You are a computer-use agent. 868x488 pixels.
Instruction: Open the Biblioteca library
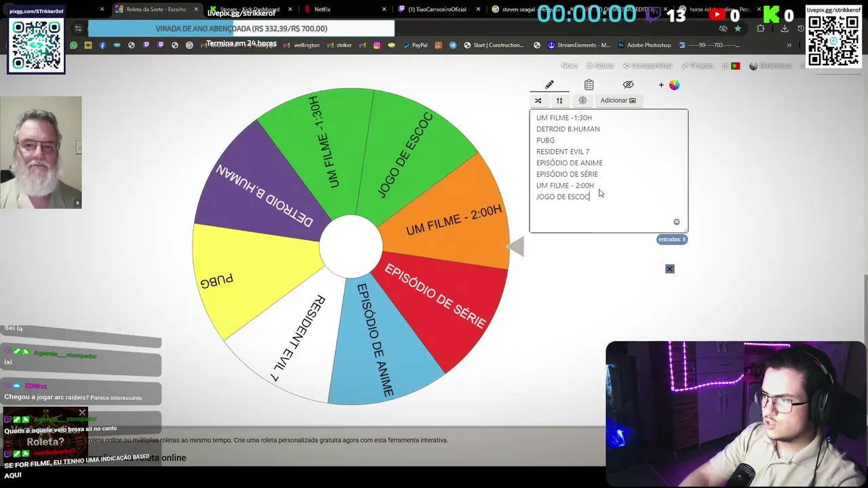coord(770,66)
